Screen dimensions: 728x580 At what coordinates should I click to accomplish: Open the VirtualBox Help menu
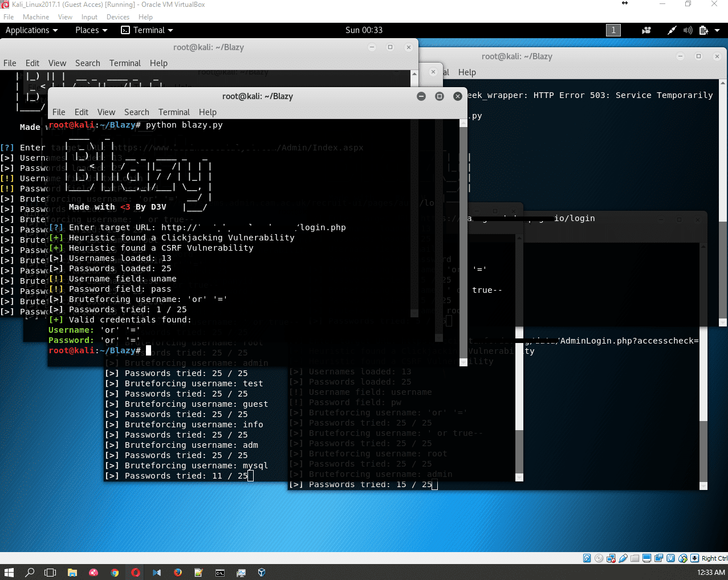pyautogui.click(x=145, y=17)
